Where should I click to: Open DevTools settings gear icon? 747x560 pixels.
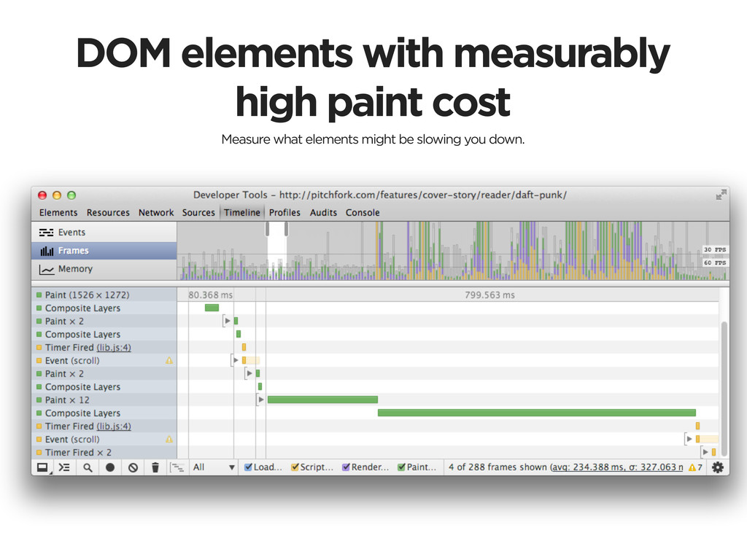coord(718,467)
